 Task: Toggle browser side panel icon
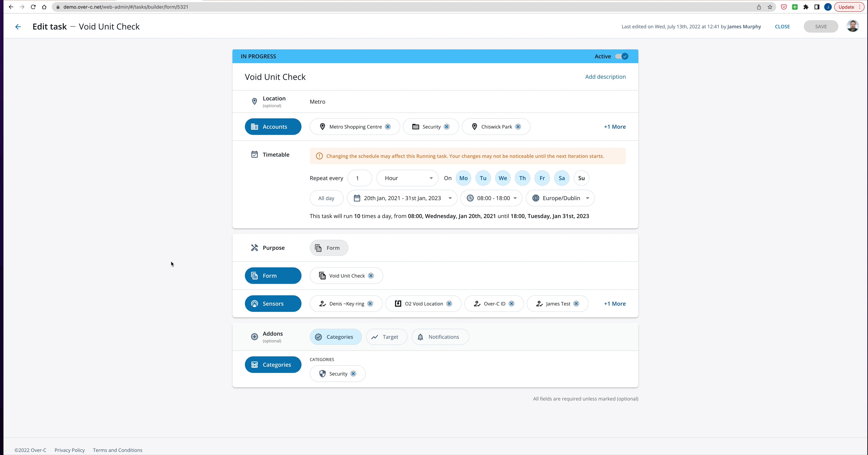coord(817,7)
